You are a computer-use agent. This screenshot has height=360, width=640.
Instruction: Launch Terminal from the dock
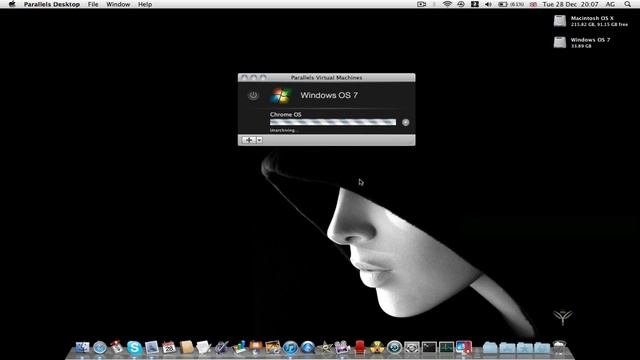[429, 347]
